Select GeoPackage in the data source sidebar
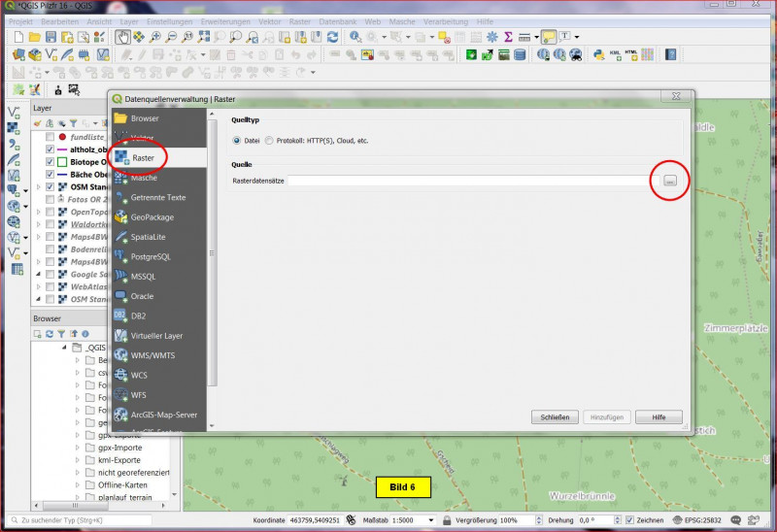 point(150,217)
